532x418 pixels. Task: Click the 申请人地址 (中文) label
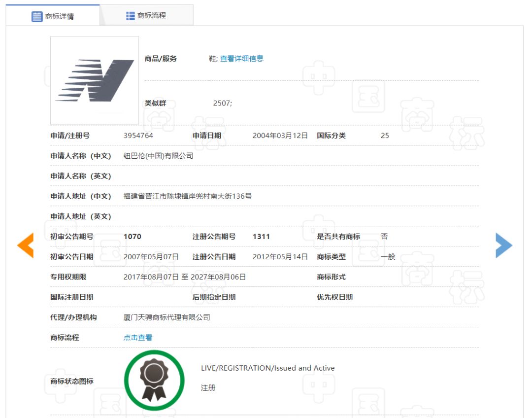pyautogui.click(x=81, y=196)
